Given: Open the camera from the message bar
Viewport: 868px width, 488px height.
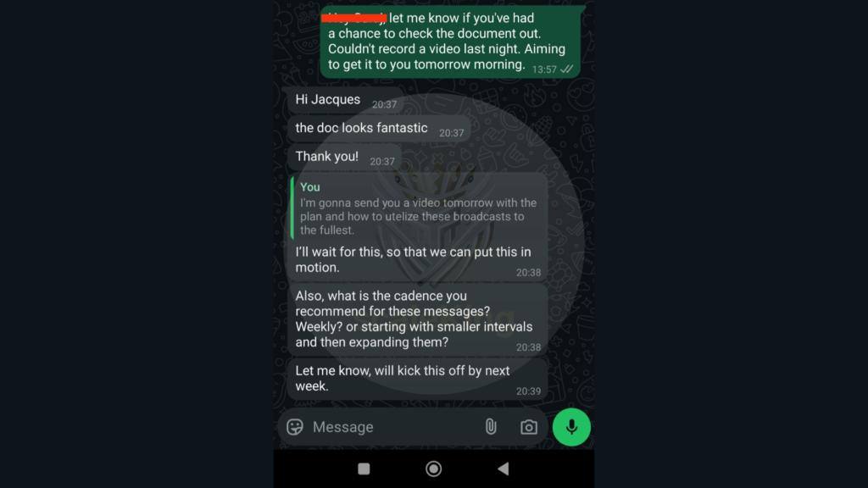Looking at the screenshot, I should (529, 427).
